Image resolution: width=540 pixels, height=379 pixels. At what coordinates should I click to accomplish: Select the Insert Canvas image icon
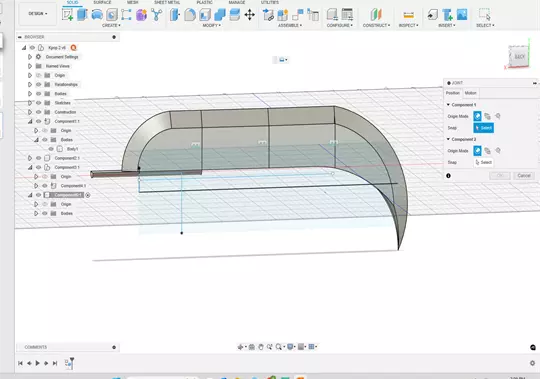coord(462,15)
